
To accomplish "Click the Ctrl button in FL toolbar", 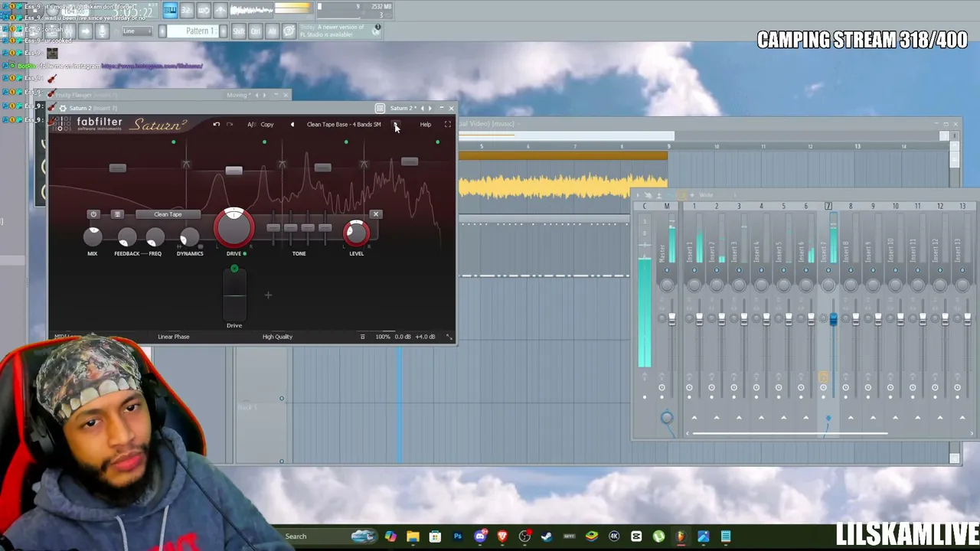I will pos(255,31).
